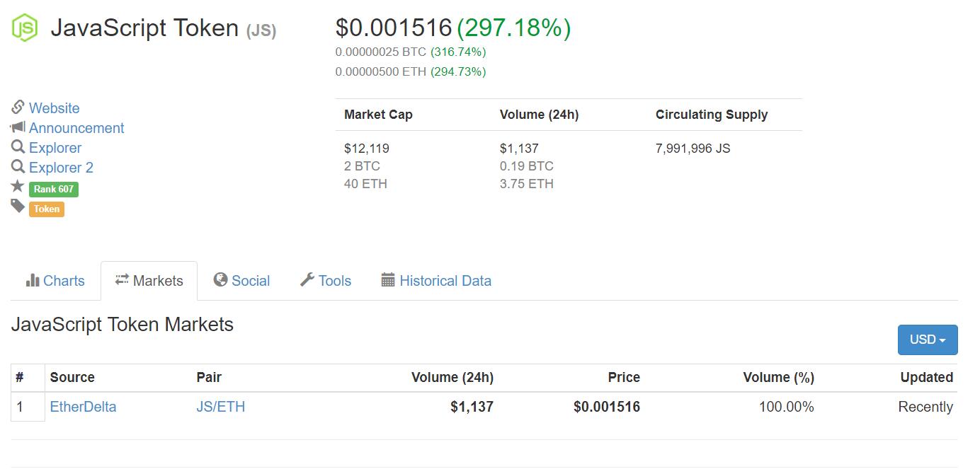The height and width of the screenshot is (469, 980).
Task: Click the green Rank 607 badge
Action: point(53,189)
